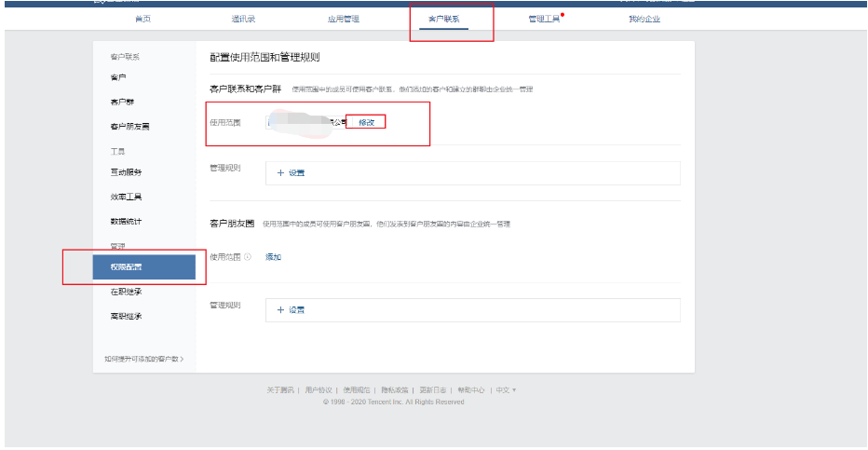868x450 pixels.
Task: Go to the 管理工具 tab
Action: click(x=544, y=19)
